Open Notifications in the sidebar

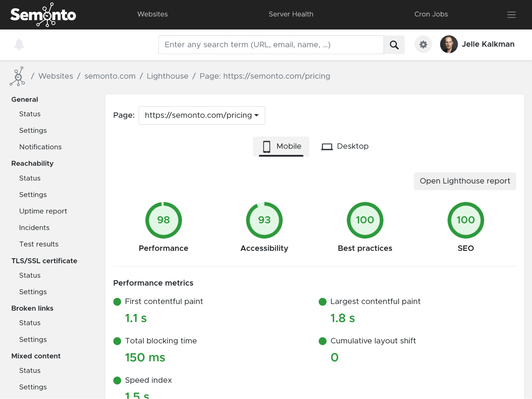[40, 147]
